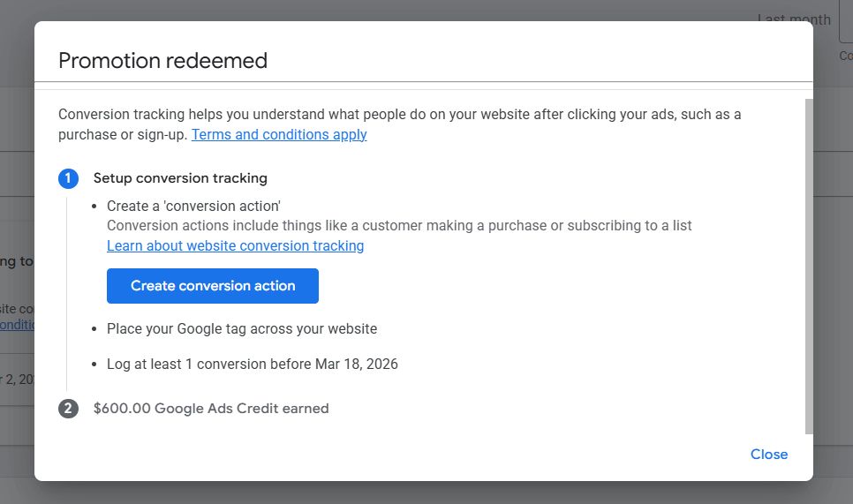Screen dimensions: 853x504
Task: Open Terms and conditions apply link
Action: point(279,134)
